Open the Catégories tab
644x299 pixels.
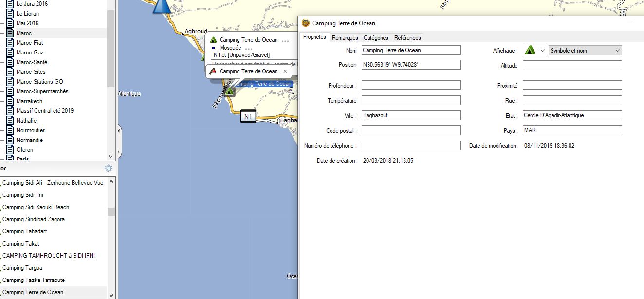pyautogui.click(x=376, y=38)
